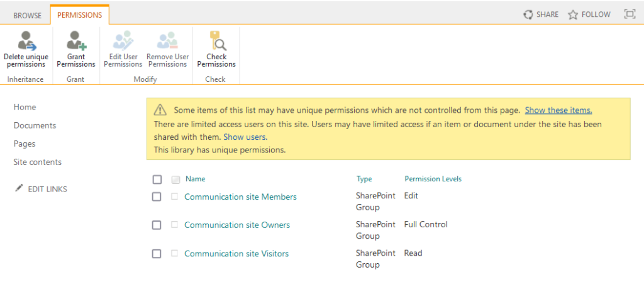Image resolution: width=644 pixels, height=284 pixels.
Task: Open Site contents in left navigation
Action: point(37,162)
